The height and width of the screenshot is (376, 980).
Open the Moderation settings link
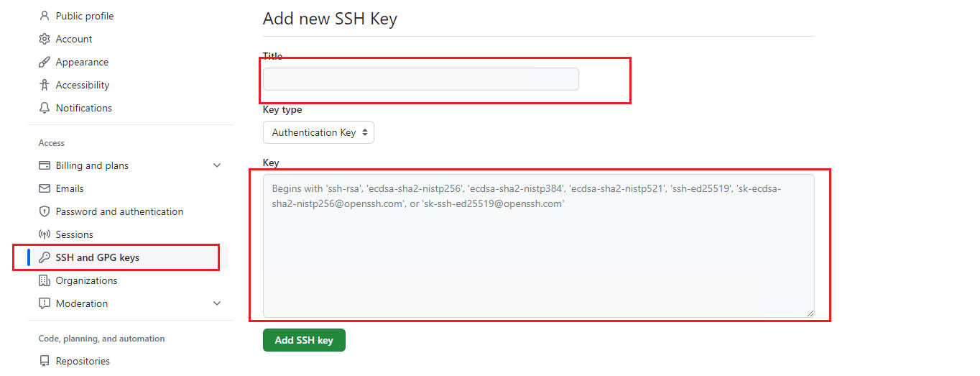point(82,303)
